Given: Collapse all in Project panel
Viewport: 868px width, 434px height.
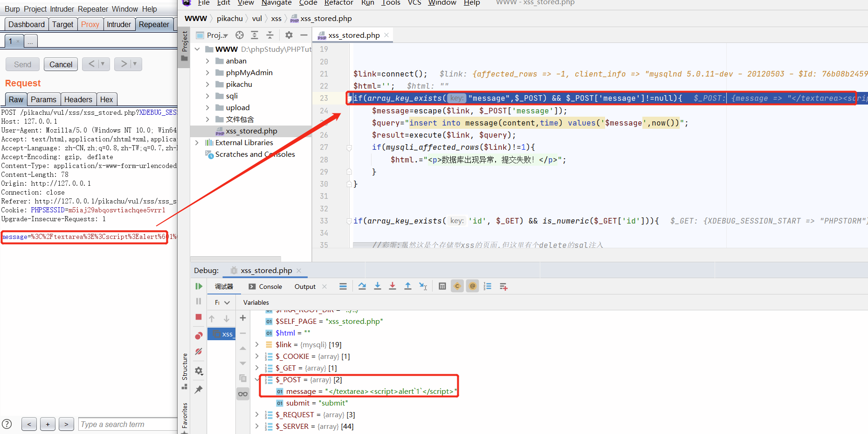Looking at the screenshot, I should point(270,35).
